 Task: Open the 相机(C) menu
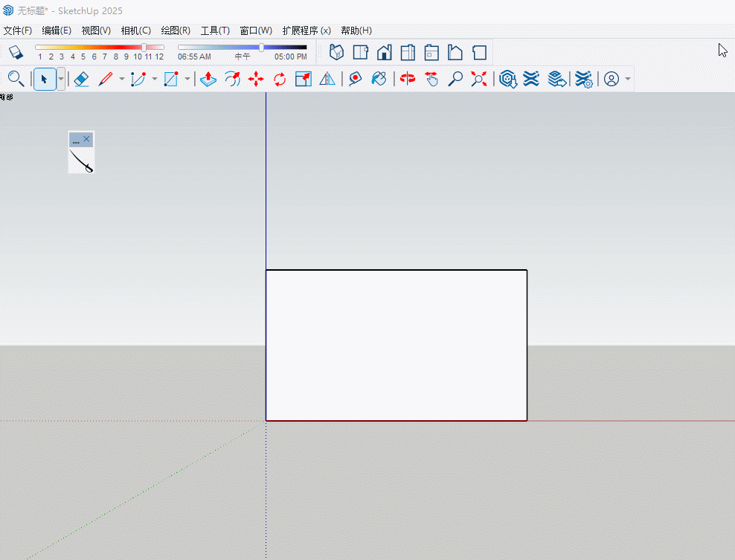135,30
